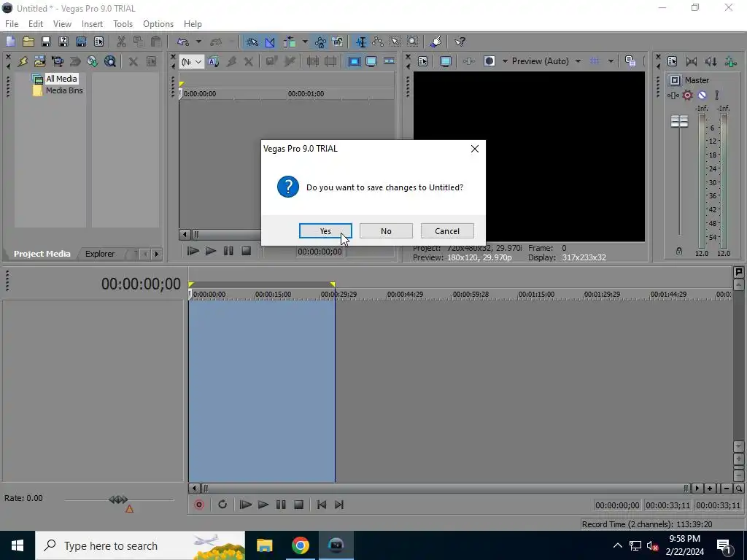The height and width of the screenshot is (560, 747).
Task: Click the Insert Bus icon in mixer
Action: tap(730, 61)
